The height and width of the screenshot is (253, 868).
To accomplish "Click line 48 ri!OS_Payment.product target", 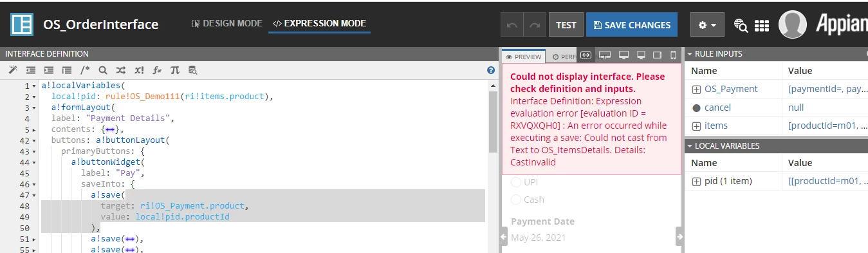I will point(192,206).
